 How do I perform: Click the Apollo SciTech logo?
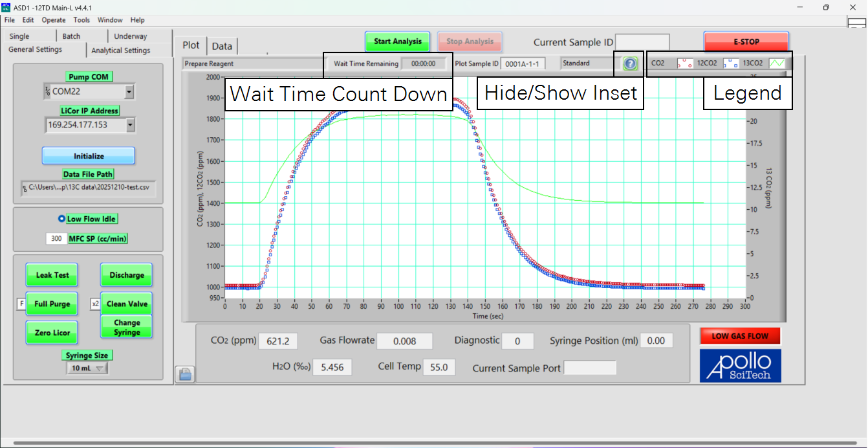click(x=740, y=366)
